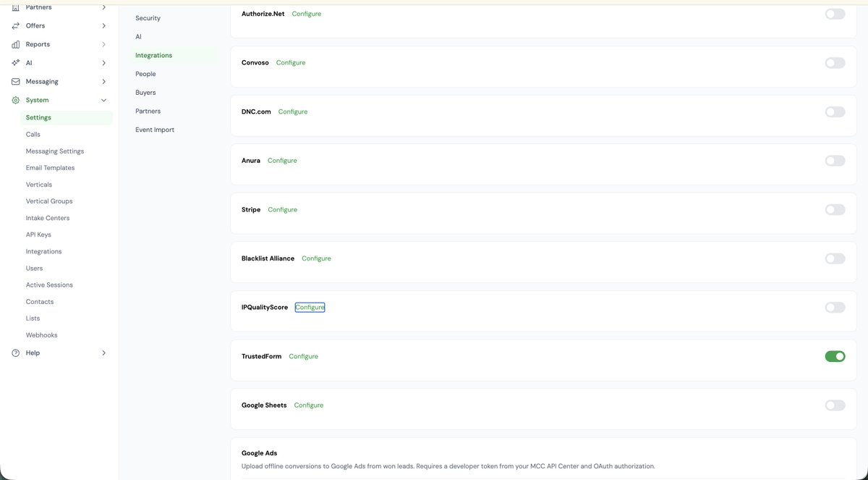The height and width of the screenshot is (480, 868).
Task: Disable the TrustedForm toggle
Action: pos(835,356)
